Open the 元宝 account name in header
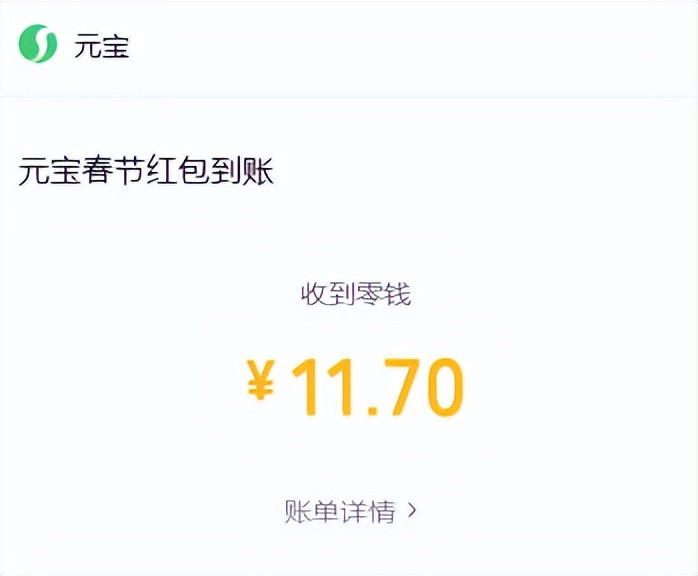This screenshot has width=698, height=576. pyautogui.click(x=101, y=46)
